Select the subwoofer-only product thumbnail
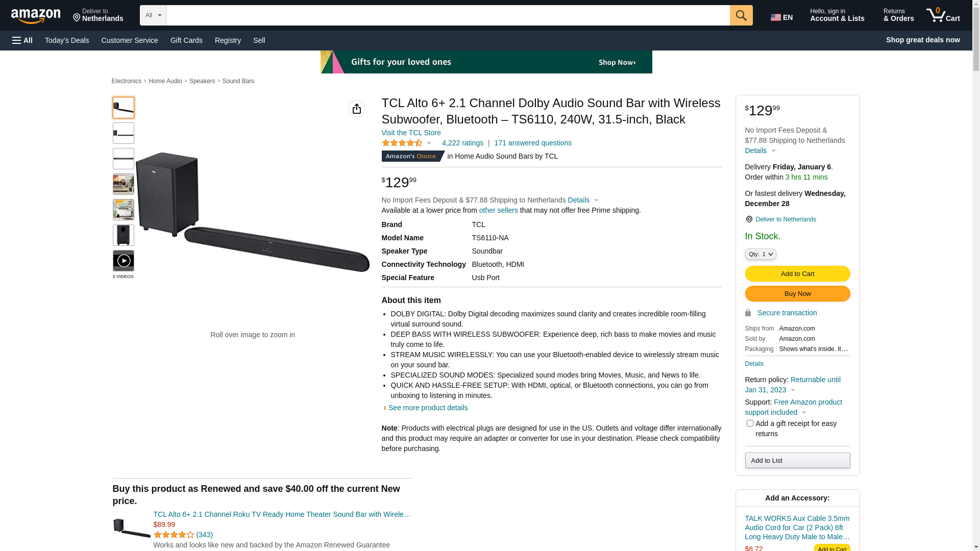980x551 pixels. (x=123, y=235)
